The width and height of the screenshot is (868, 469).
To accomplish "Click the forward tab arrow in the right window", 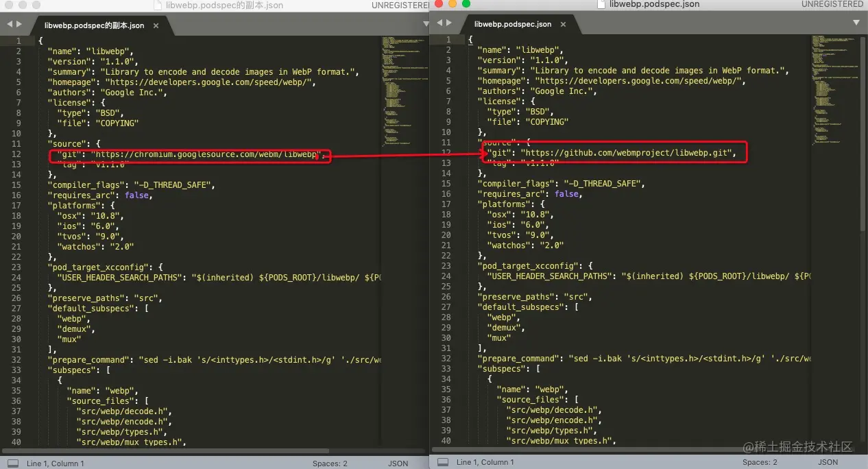I will point(449,23).
